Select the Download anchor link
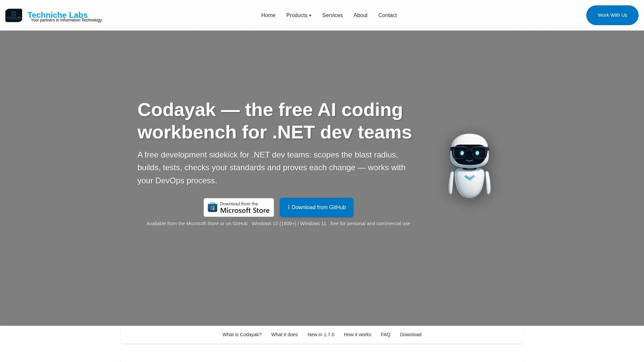This screenshot has height=362, width=644. [x=411, y=335]
